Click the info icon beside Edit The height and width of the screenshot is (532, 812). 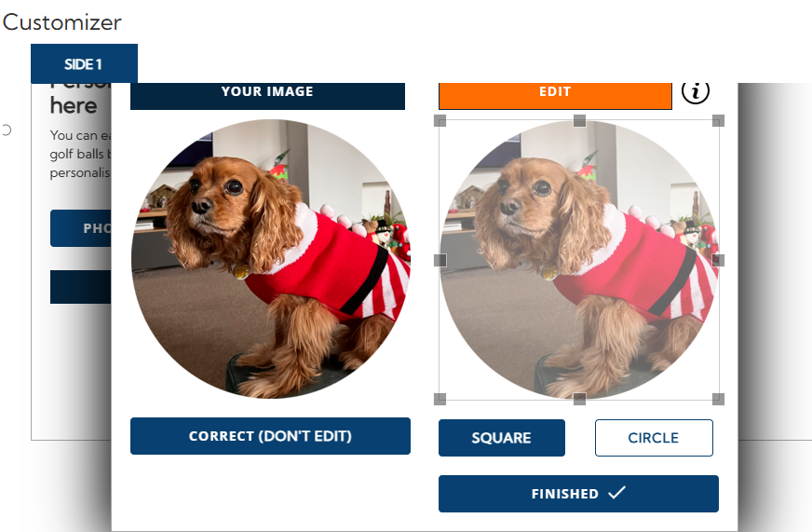point(695,91)
